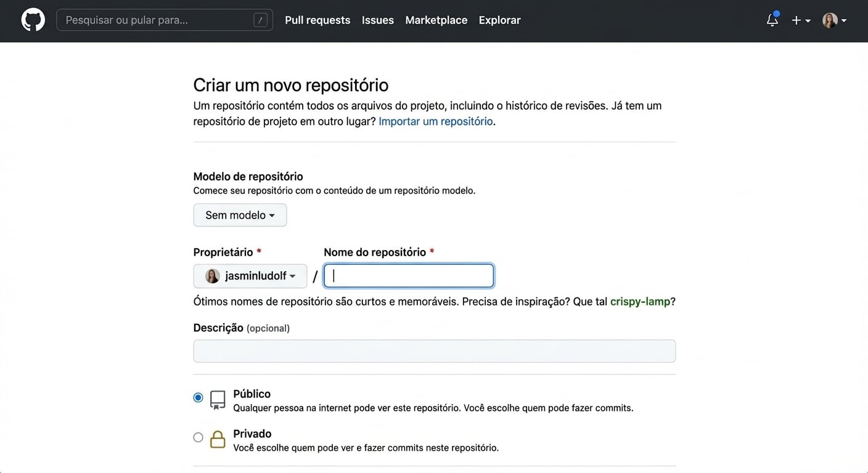Open Marketplace in the header

coord(436,20)
